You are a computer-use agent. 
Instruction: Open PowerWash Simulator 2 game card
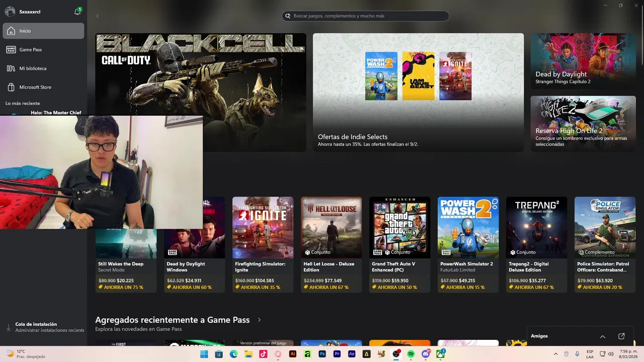[468, 244]
